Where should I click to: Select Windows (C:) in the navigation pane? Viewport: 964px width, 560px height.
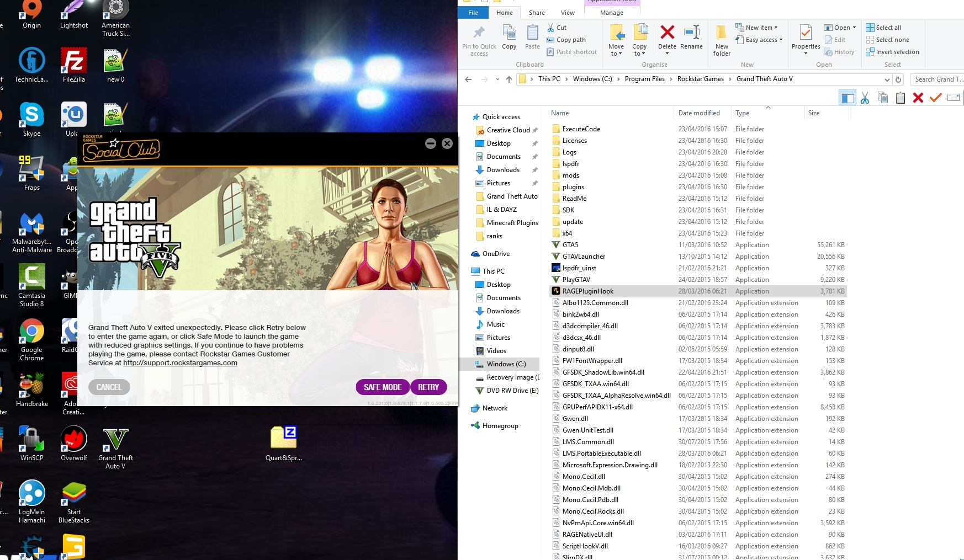tap(506, 364)
